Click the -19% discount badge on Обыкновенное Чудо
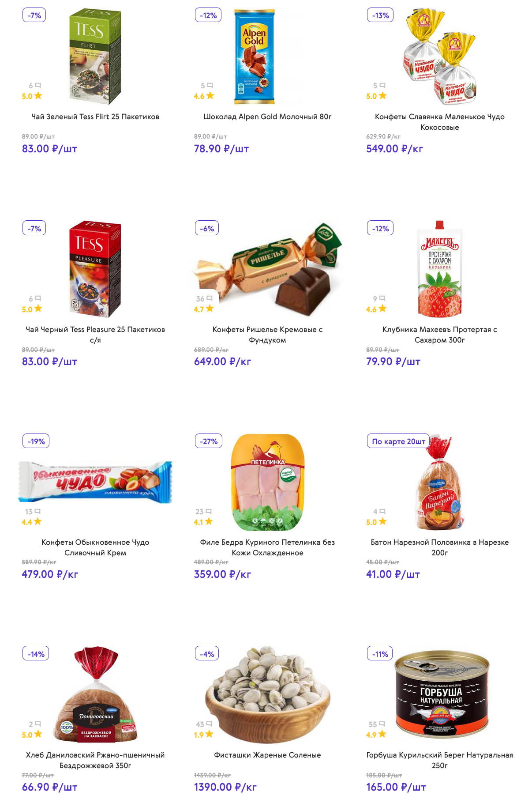The image size is (532, 803). point(36,441)
